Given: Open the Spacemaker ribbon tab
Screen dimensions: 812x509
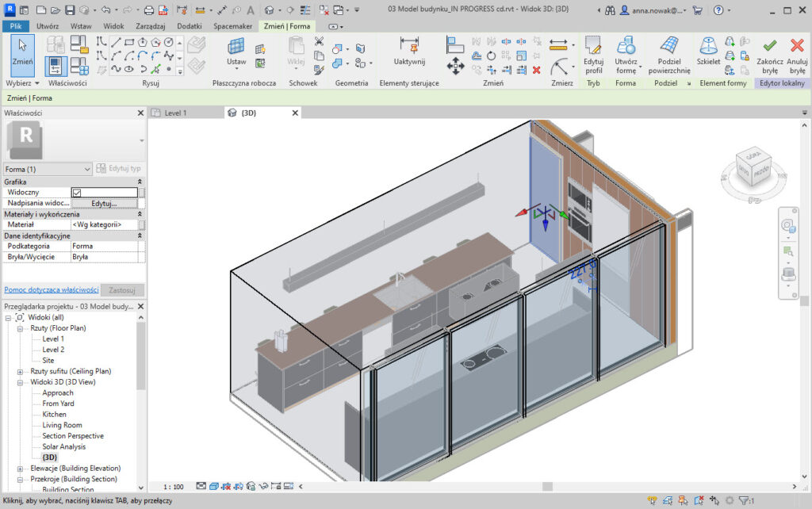Looking at the screenshot, I should tap(233, 26).
